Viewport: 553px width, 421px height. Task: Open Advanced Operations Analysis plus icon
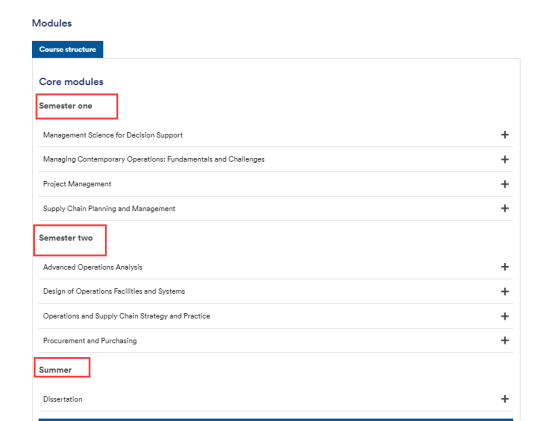[505, 267]
